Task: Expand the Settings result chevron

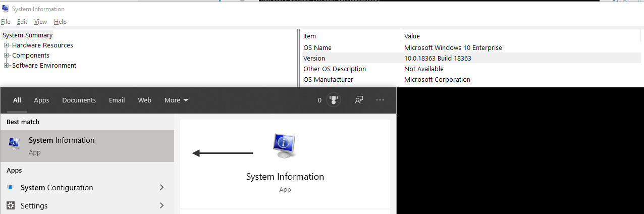Action: point(162,205)
